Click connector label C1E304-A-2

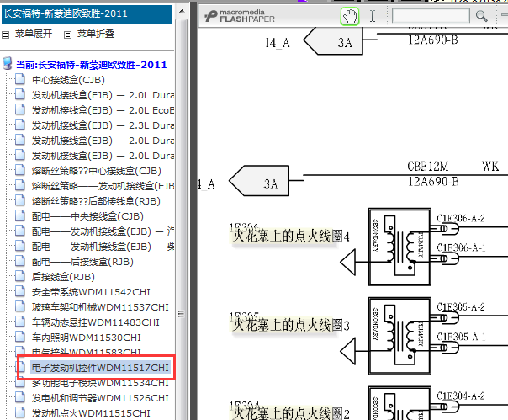[x=461, y=396]
